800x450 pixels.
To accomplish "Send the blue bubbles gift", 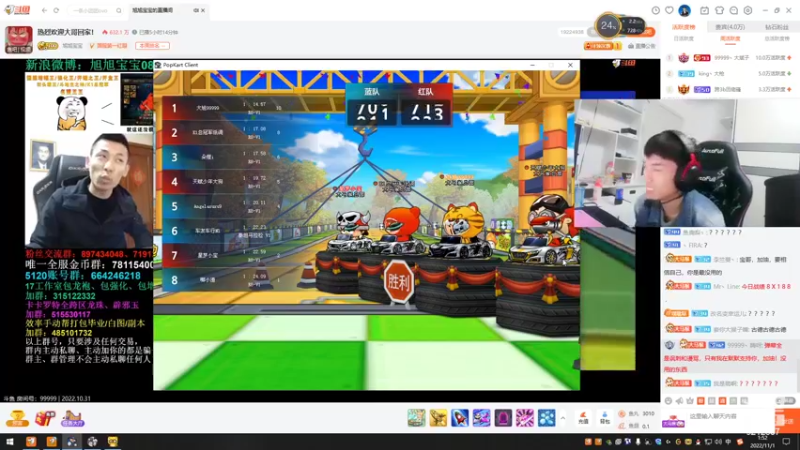I will pos(546,418).
